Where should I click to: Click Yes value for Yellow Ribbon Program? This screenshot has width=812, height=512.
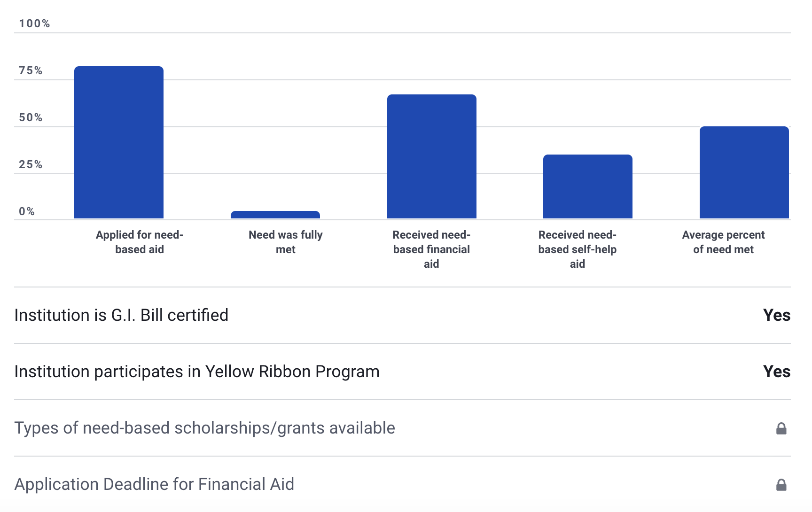coord(776,372)
